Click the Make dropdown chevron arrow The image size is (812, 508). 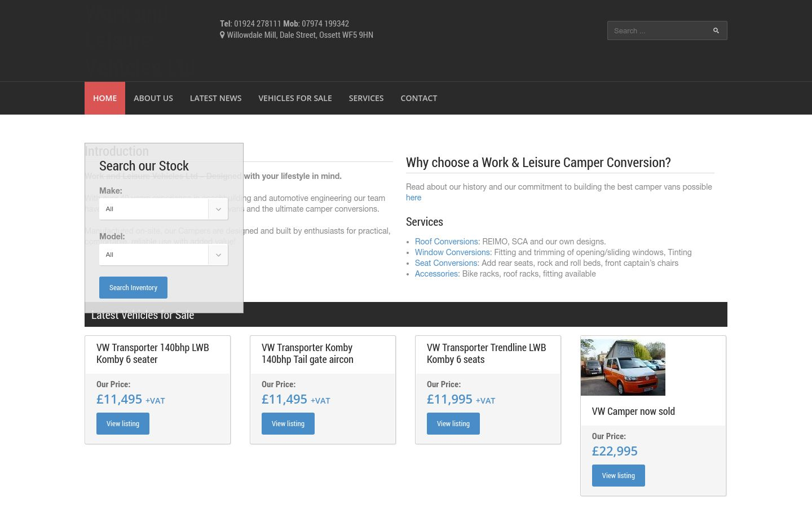(x=218, y=209)
